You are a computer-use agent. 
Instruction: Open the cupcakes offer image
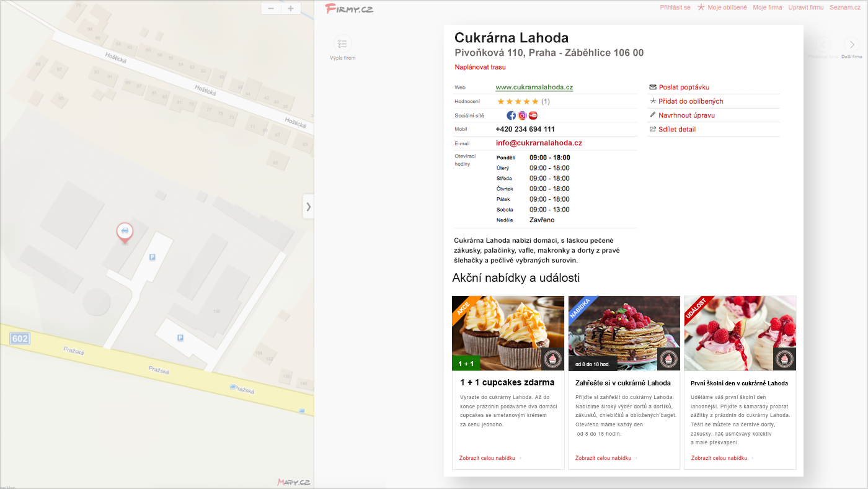(x=508, y=333)
